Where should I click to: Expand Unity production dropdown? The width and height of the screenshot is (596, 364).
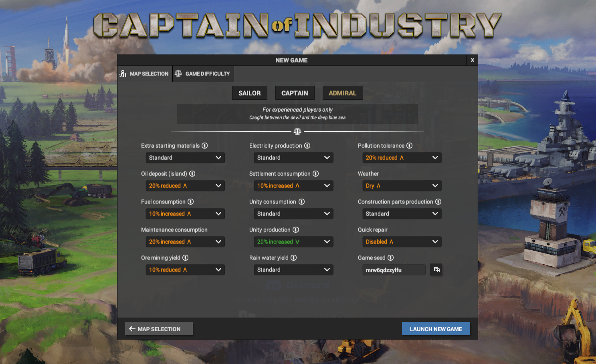[293, 242]
